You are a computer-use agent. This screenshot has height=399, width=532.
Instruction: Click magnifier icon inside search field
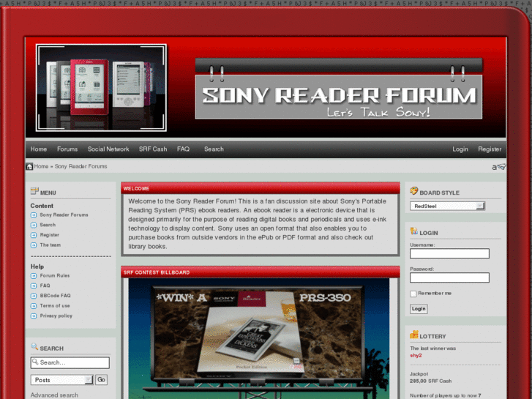click(35, 362)
